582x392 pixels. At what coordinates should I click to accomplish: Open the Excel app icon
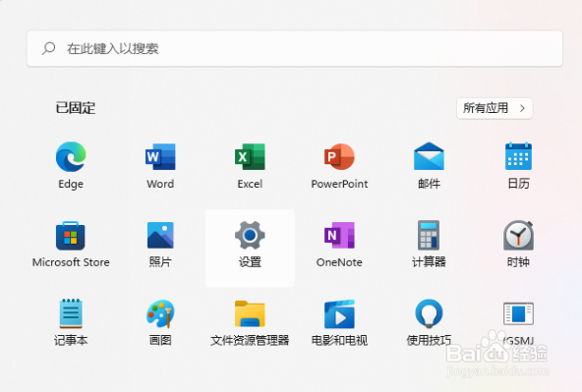[250, 157]
